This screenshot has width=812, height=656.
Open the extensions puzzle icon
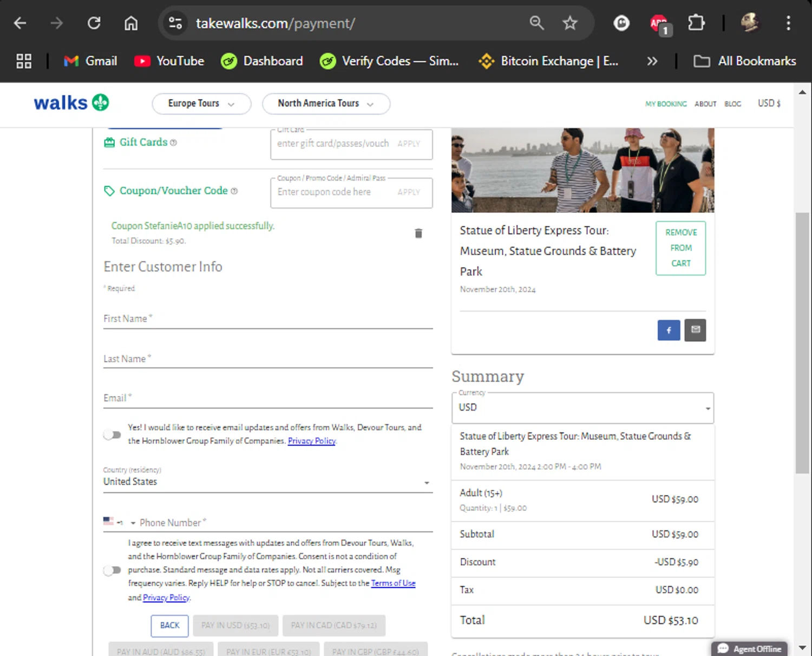click(696, 23)
